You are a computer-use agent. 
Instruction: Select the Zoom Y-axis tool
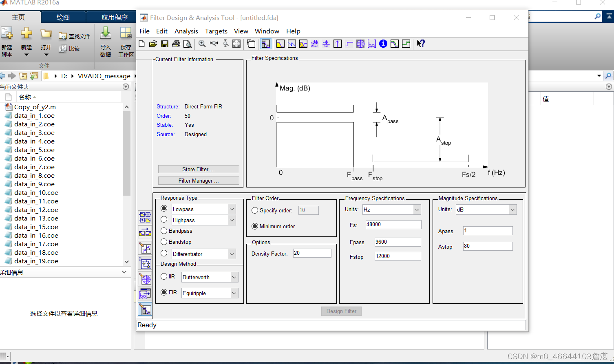[x=225, y=44]
